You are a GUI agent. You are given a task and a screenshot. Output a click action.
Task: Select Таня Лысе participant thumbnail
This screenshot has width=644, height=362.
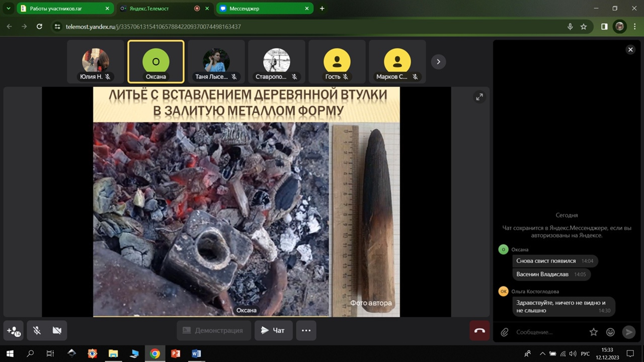point(216,62)
